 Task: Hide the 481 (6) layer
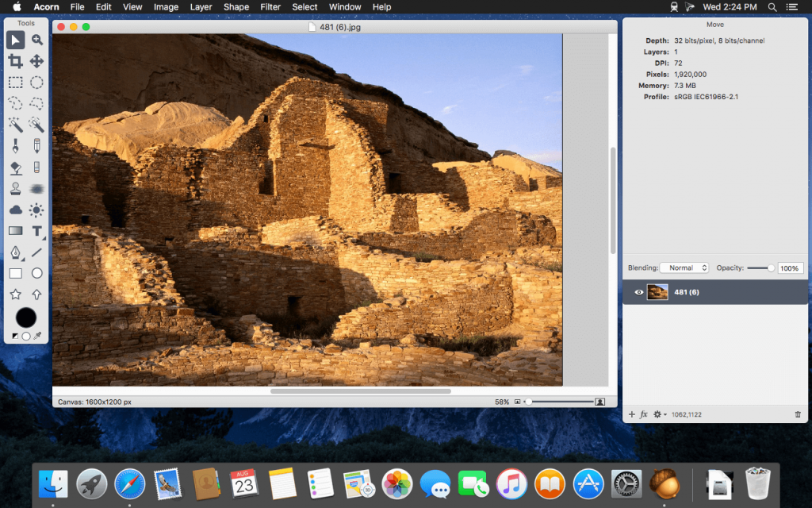point(639,292)
